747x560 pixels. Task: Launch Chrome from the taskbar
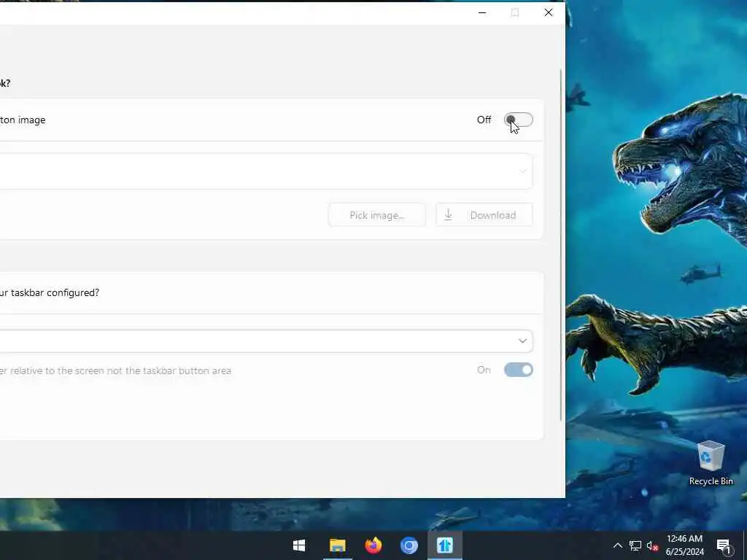[x=409, y=545]
